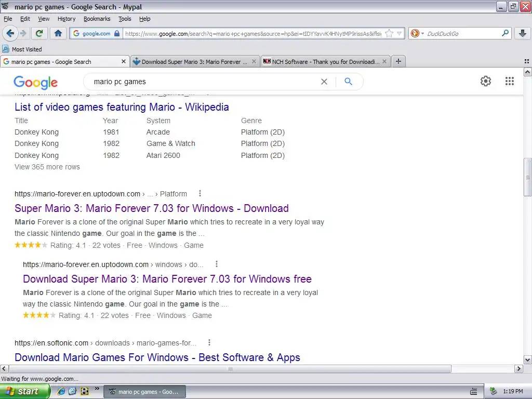Open the Tools menu
Viewport: 532px width, 399px height.
pos(125,19)
